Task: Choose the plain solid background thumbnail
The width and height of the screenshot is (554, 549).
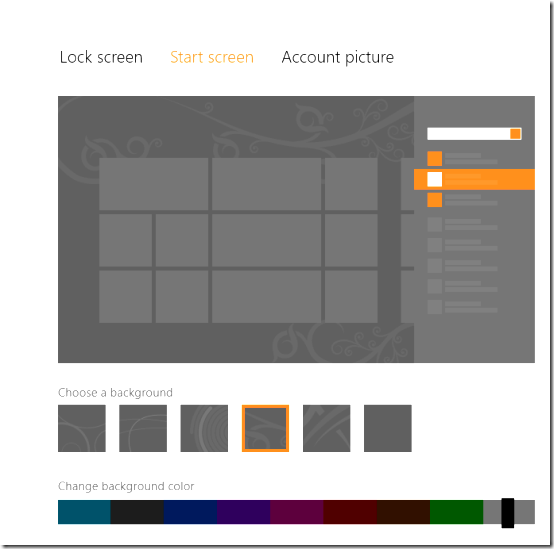Action: click(388, 428)
